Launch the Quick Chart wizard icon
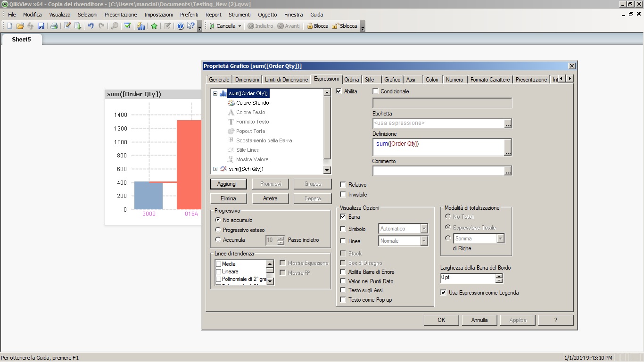 [141, 26]
